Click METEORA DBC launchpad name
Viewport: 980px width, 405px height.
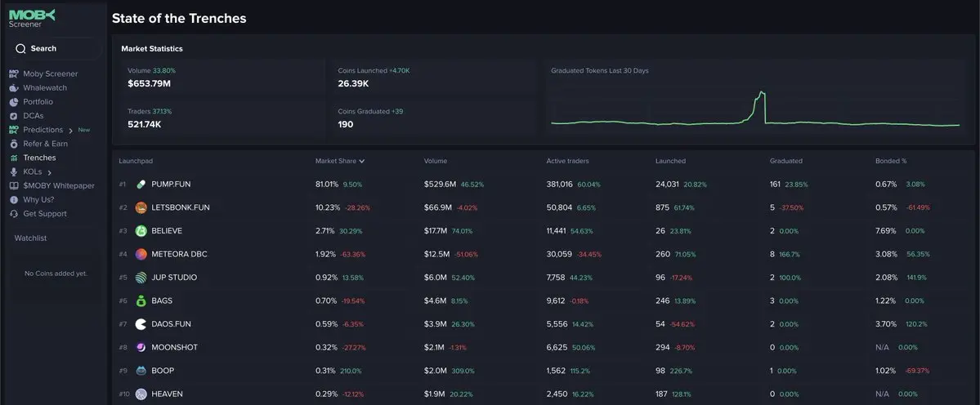click(x=179, y=254)
